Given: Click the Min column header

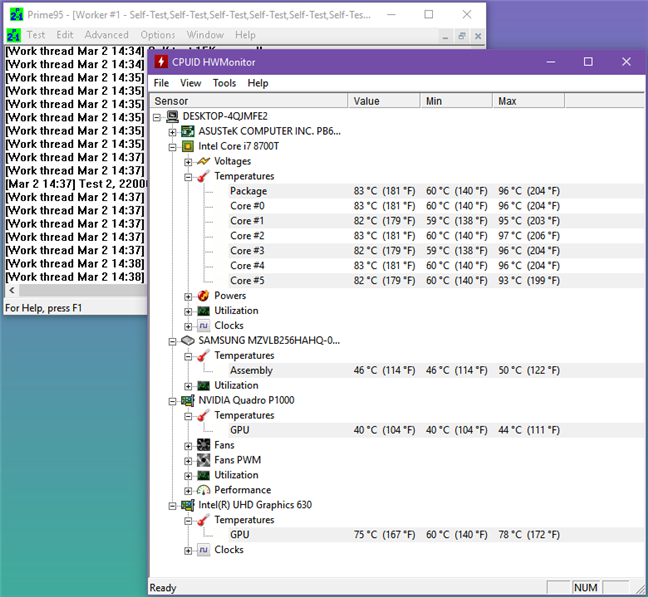Looking at the screenshot, I should [456, 101].
